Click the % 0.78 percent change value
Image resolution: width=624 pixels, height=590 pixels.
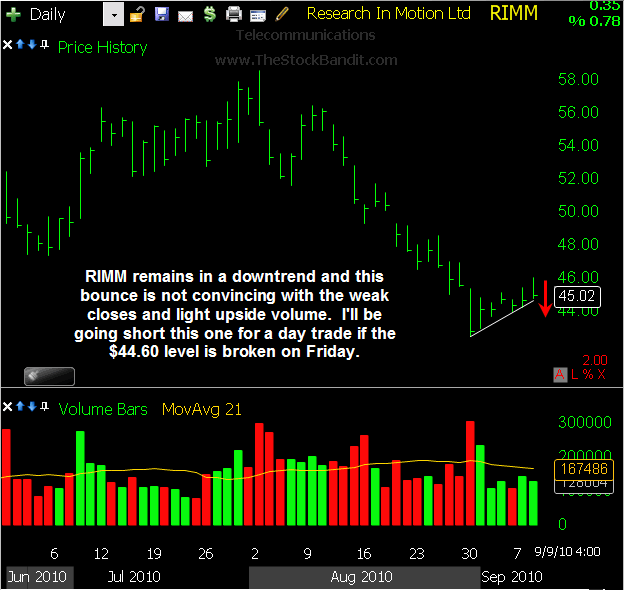(594, 21)
